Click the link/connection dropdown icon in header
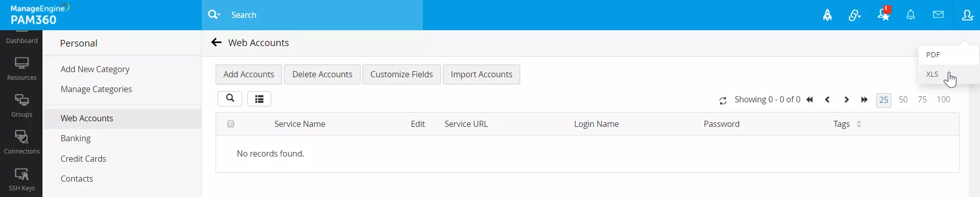 [x=855, y=15]
